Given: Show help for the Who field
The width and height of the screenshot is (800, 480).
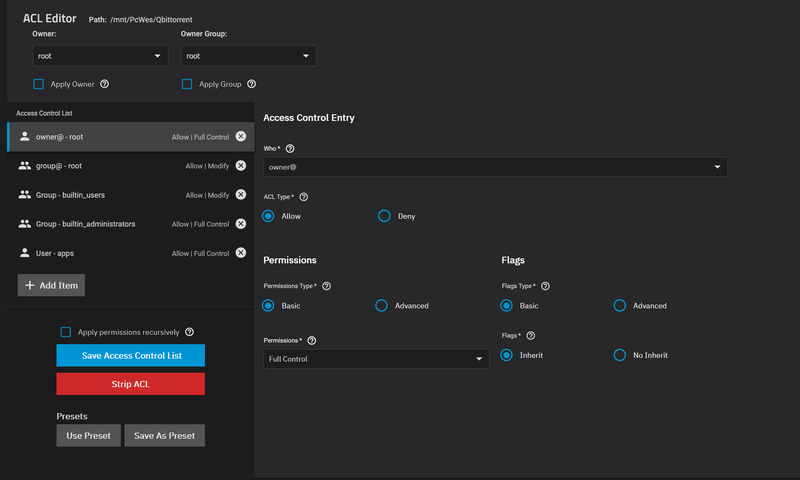Looking at the screenshot, I should point(290,148).
